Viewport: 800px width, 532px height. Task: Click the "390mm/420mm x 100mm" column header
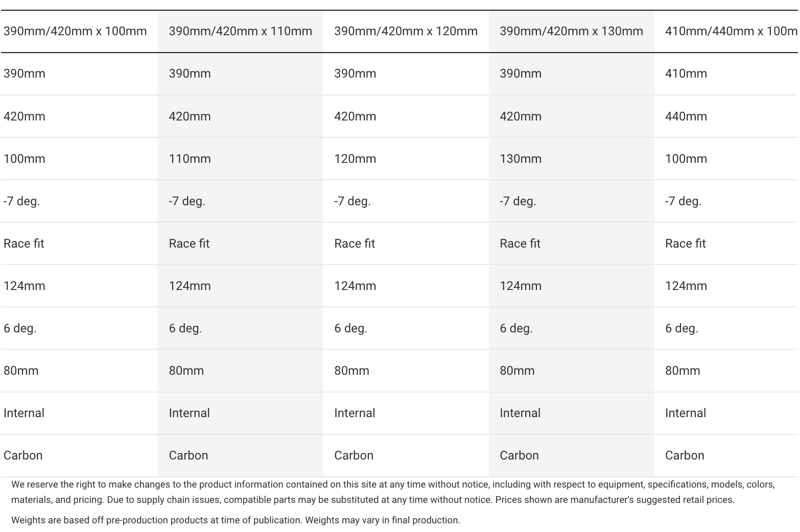[75, 31]
